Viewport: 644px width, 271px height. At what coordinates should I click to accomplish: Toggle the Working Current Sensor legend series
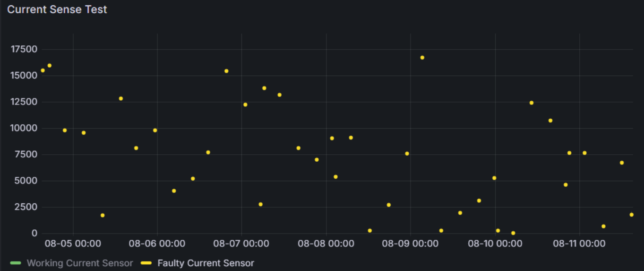(79, 263)
